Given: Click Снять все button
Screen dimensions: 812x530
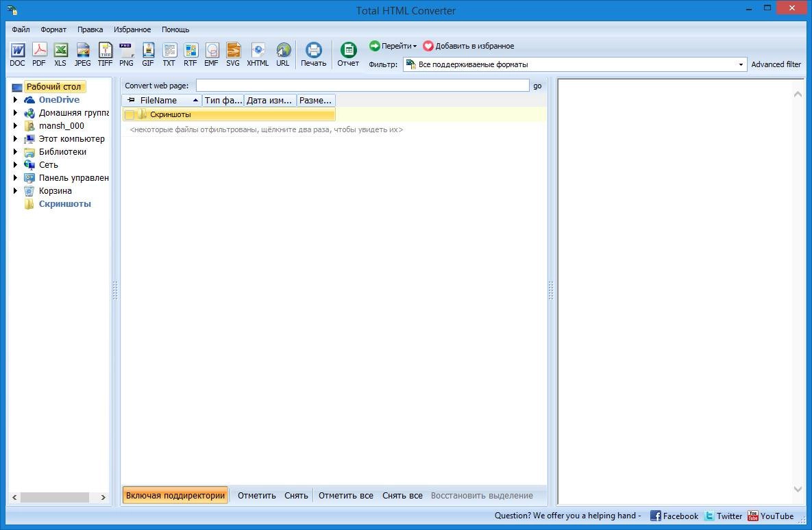Looking at the screenshot, I should pyautogui.click(x=402, y=495).
